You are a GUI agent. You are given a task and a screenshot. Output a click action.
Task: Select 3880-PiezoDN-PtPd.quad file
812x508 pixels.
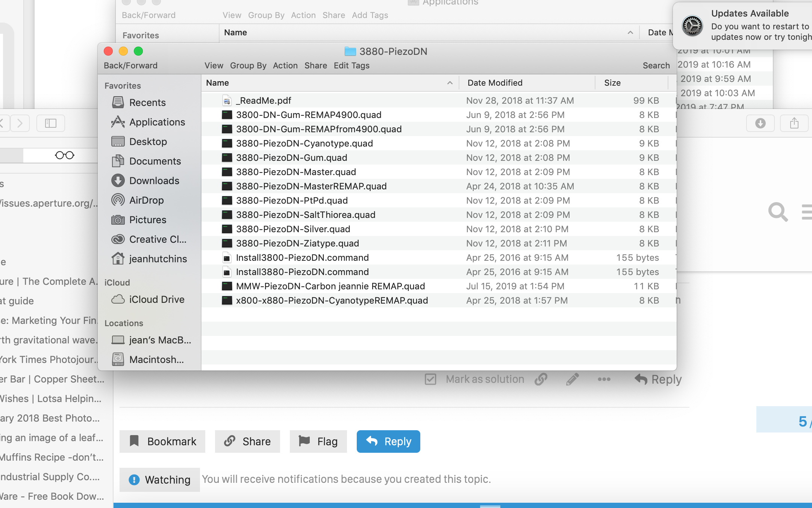pos(439,201)
